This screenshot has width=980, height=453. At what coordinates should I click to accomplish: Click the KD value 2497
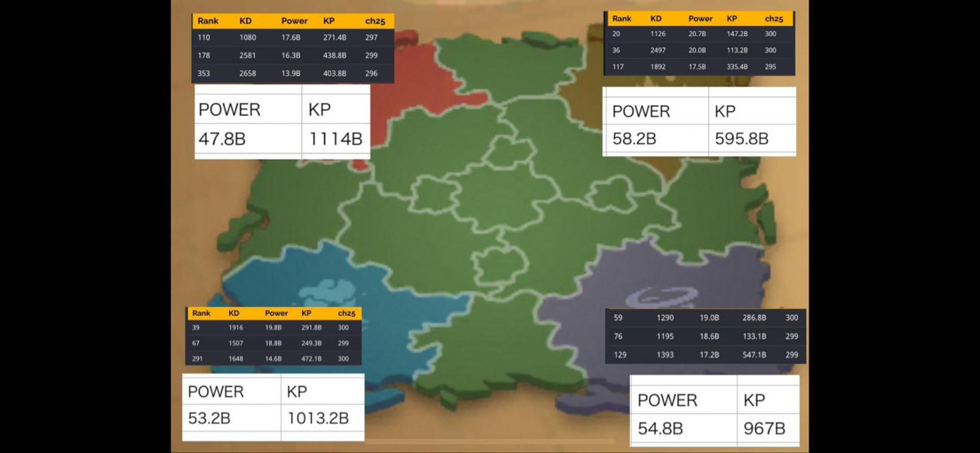coord(658,51)
